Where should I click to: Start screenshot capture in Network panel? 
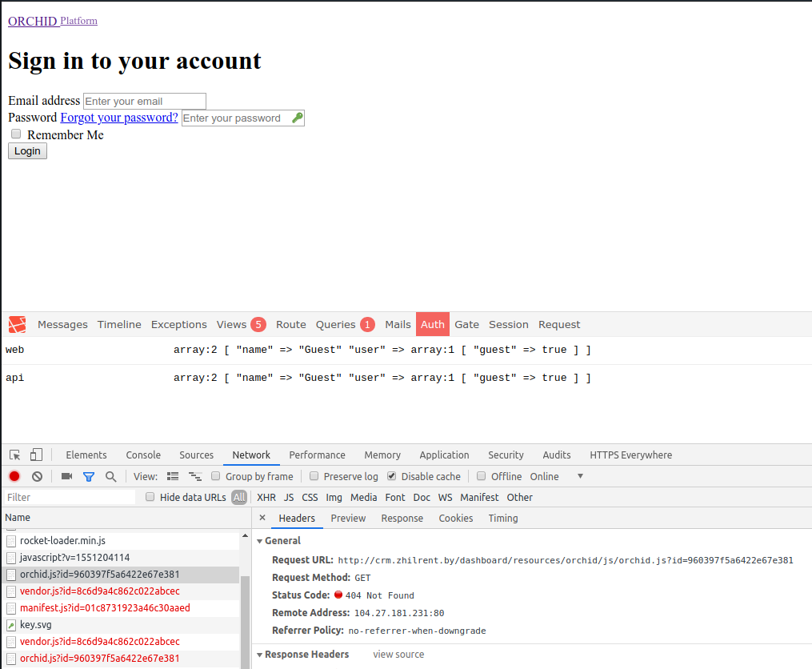[67, 476]
